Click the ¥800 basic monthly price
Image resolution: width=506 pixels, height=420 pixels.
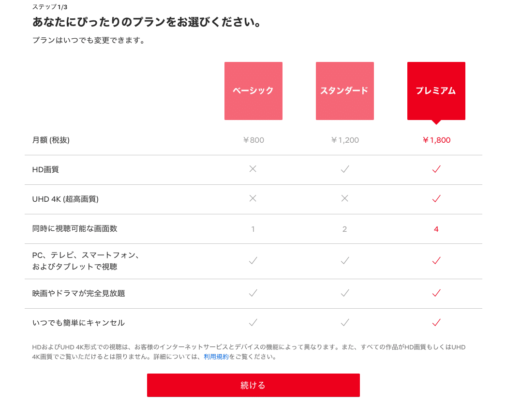click(x=253, y=140)
